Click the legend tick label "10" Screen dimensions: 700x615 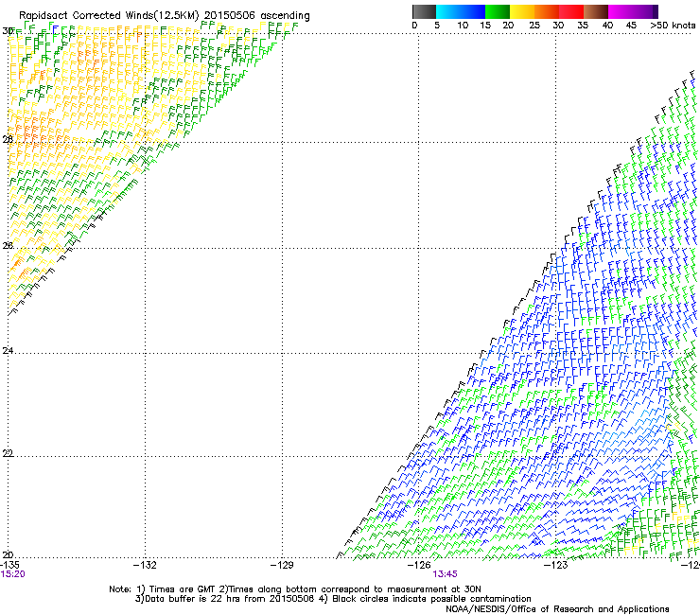(463, 26)
